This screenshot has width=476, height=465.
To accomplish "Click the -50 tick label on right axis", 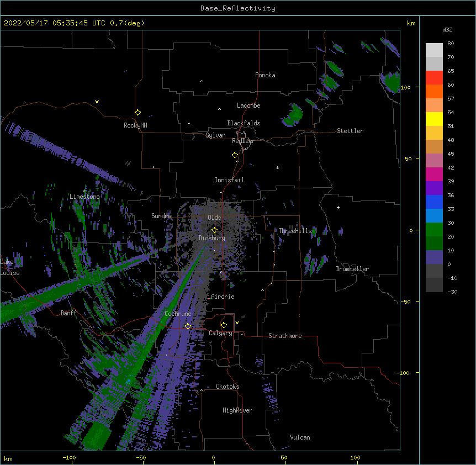I will click(x=405, y=302).
